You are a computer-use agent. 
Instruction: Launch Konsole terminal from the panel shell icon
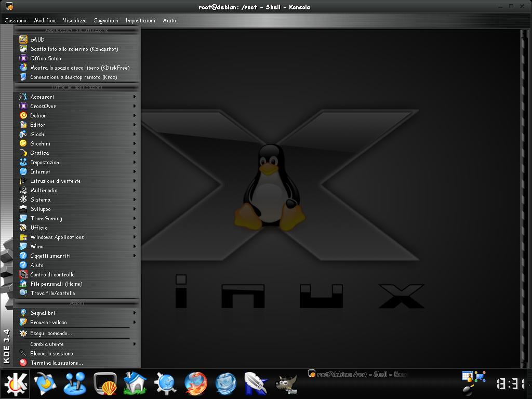point(105,384)
